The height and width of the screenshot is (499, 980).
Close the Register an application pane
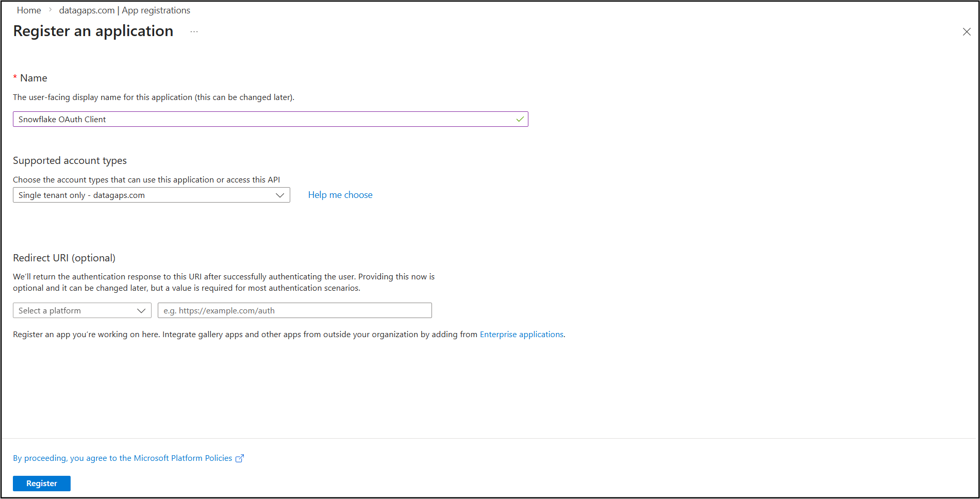pyautogui.click(x=967, y=32)
